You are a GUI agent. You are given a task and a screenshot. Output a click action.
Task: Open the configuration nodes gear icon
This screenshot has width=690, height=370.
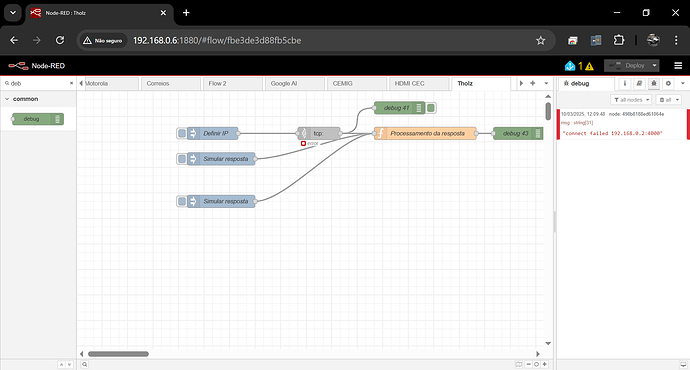click(x=668, y=83)
